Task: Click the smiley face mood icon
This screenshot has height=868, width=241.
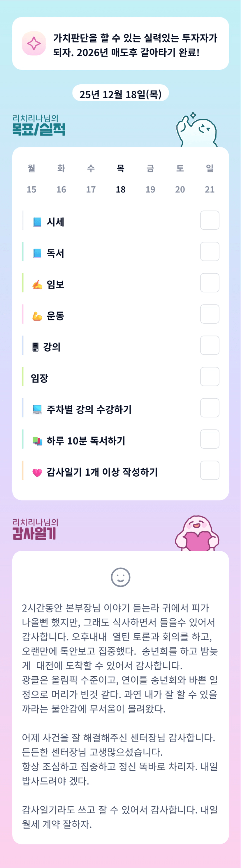Action: click(x=121, y=577)
